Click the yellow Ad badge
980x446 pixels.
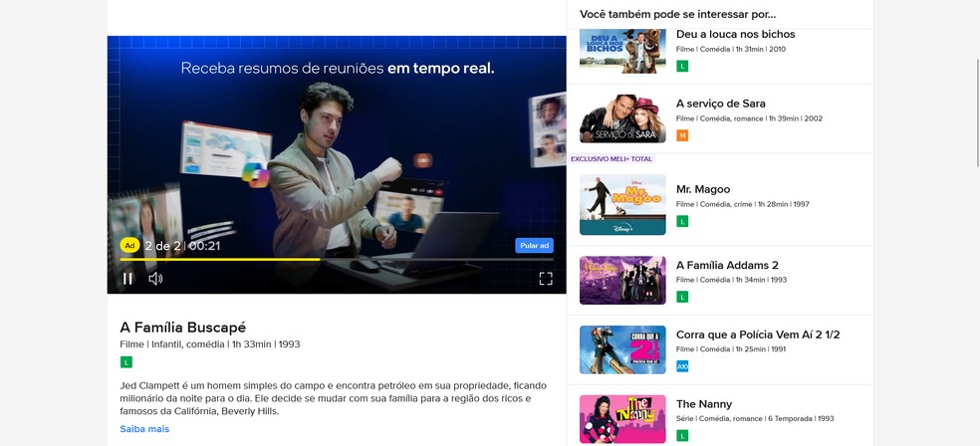point(130,246)
